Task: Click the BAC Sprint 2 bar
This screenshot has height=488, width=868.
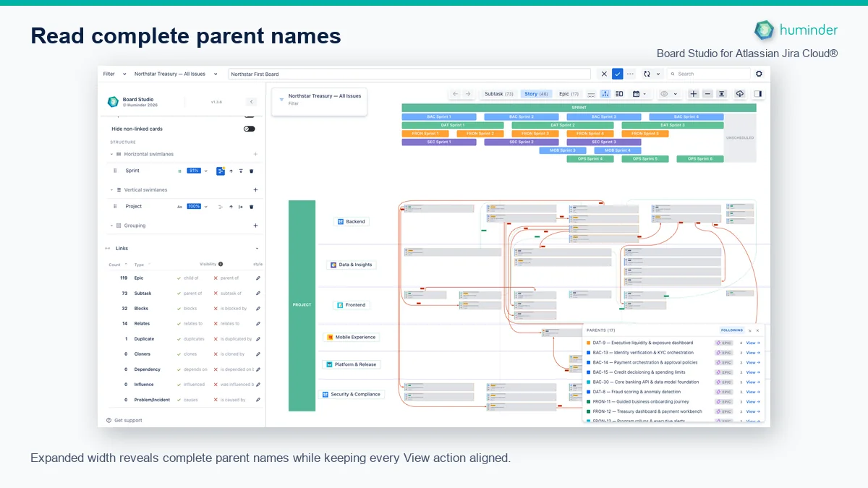Action: (x=521, y=116)
